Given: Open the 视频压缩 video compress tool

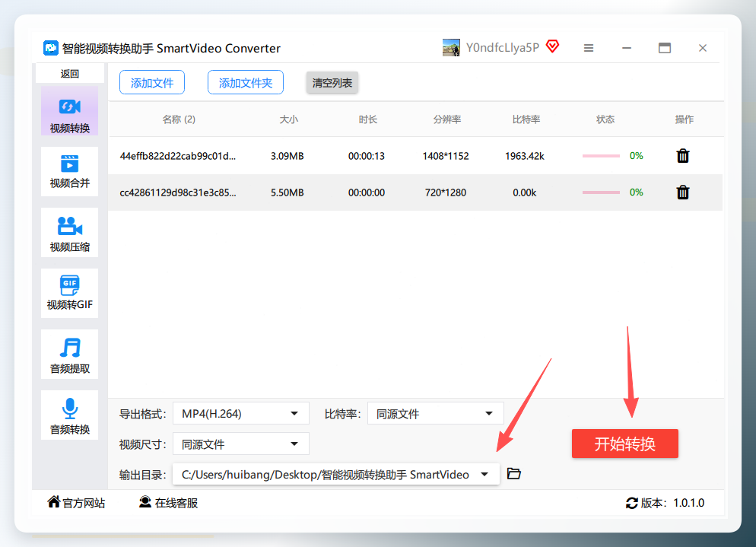Looking at the screenshot, I should coord(69,233).
